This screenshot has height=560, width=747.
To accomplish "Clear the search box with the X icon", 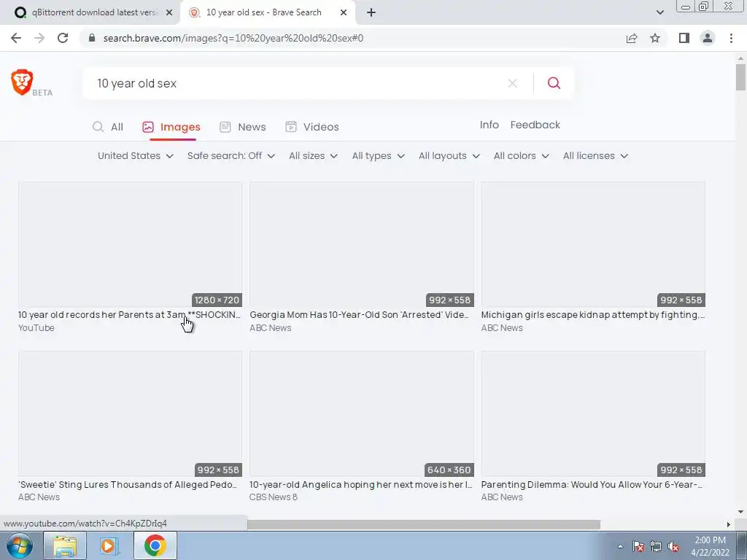I will coord(513,83).
